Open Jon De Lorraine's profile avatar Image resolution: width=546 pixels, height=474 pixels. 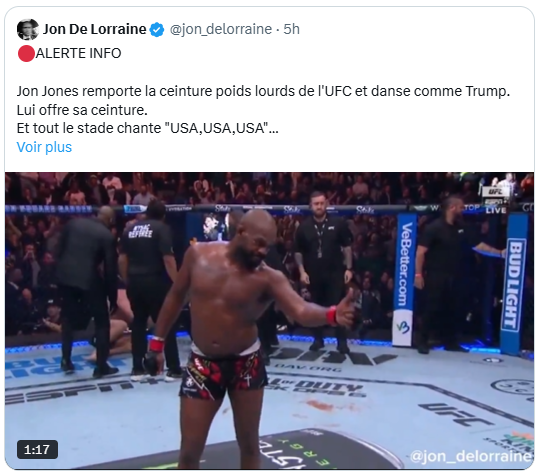28,30
